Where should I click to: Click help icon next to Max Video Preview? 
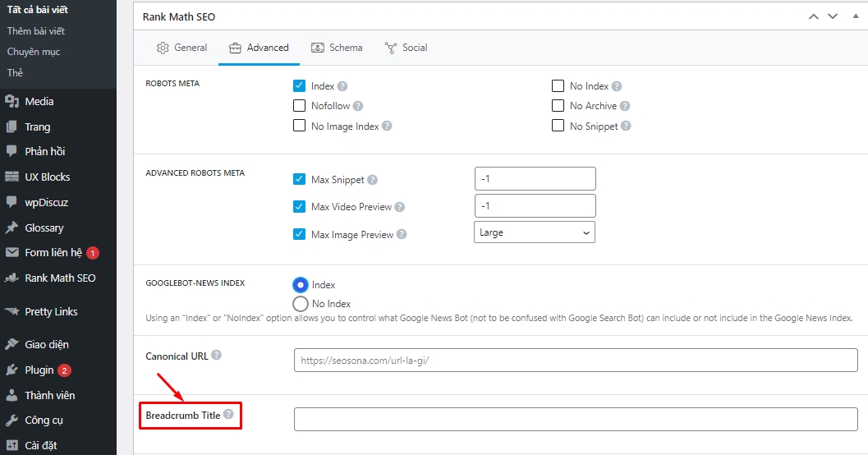pyautogui.click(x=400, y=207)
